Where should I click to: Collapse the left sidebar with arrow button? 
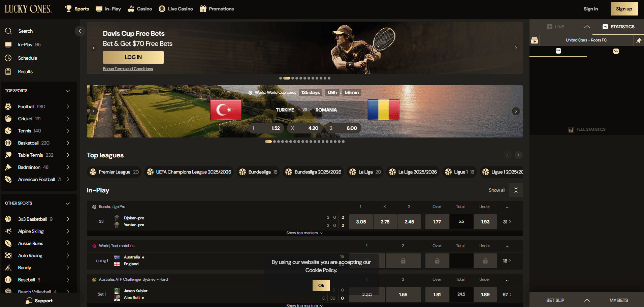[x=80, y=31]
